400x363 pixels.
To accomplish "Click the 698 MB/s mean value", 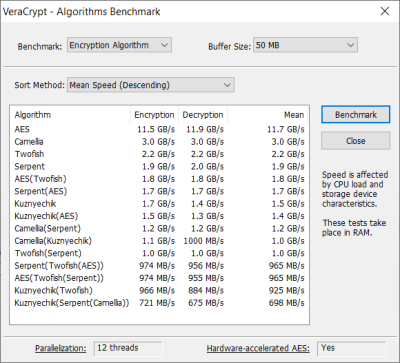I will coord(287,303).
